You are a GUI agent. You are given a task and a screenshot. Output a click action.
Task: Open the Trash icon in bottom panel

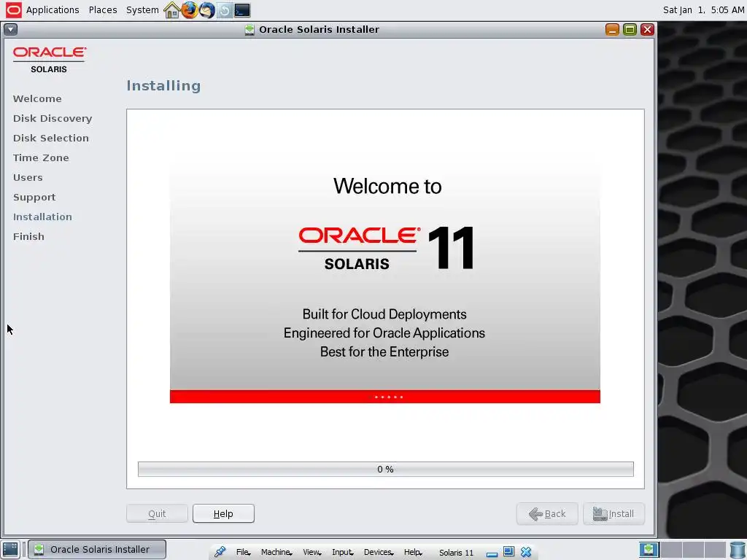click(737, 549)
